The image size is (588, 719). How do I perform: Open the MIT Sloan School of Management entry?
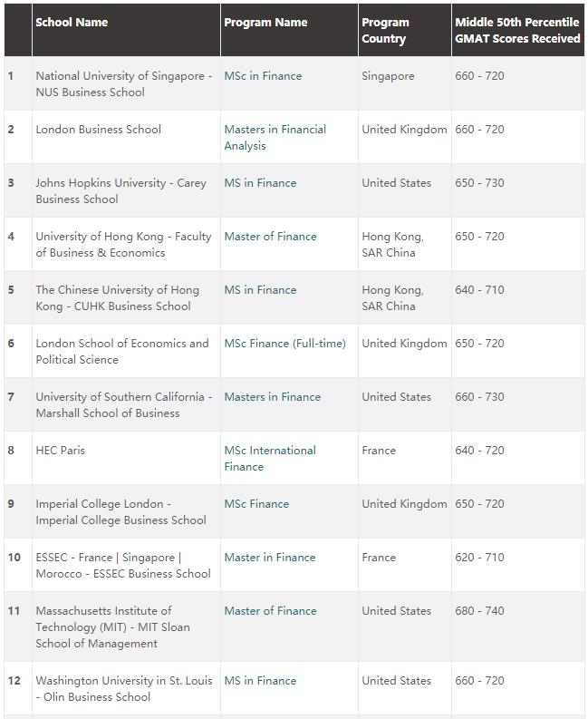point(112,627)
